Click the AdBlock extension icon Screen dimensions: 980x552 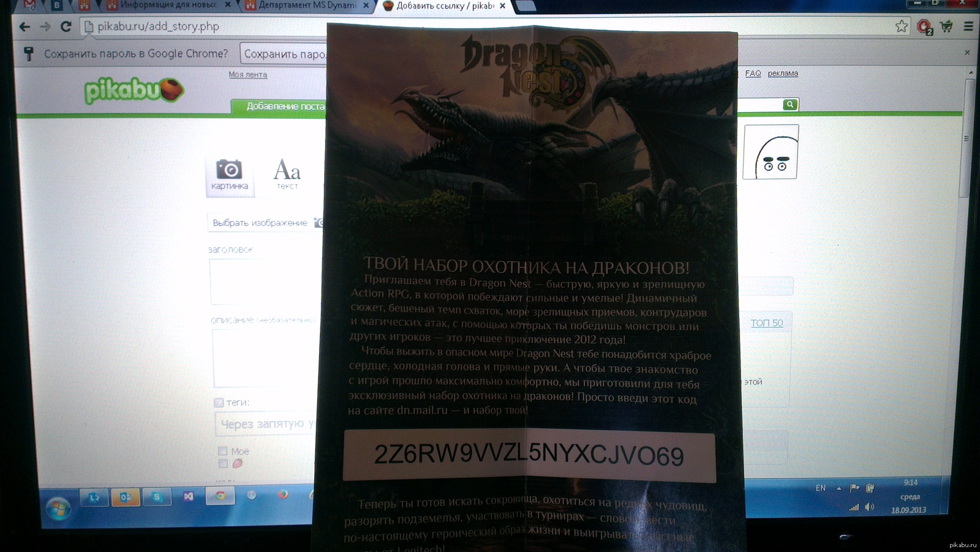(x=924, y=27)
